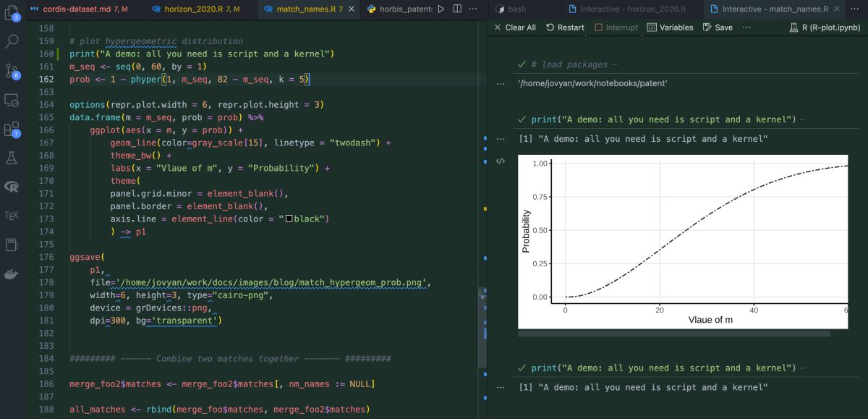
Task: Click the code-view icon beside plot output
Action: [x=500, y=161]
